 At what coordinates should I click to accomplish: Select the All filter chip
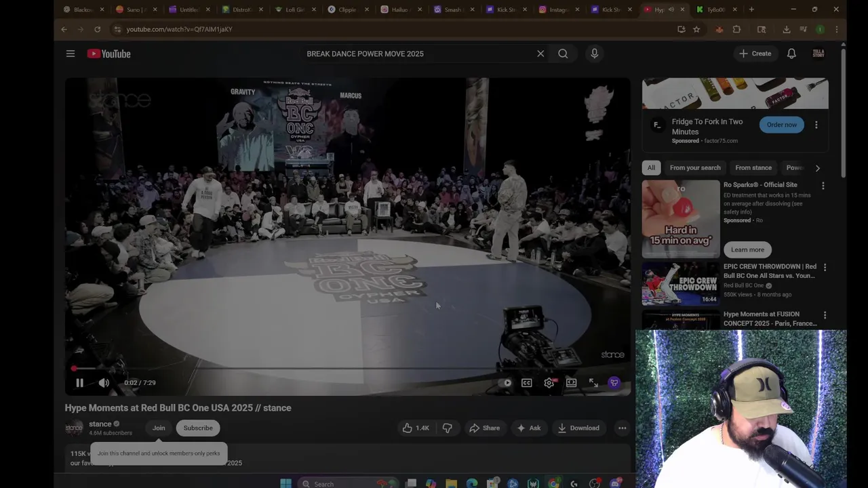651,167
